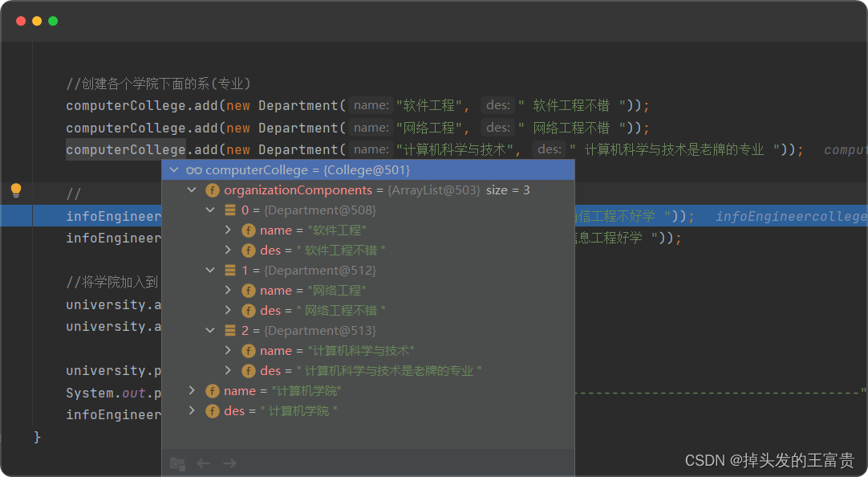Viewport: 868px width, 477px height.
Task: Click the highlighted computerCollege variable in code
Action: 126,149
